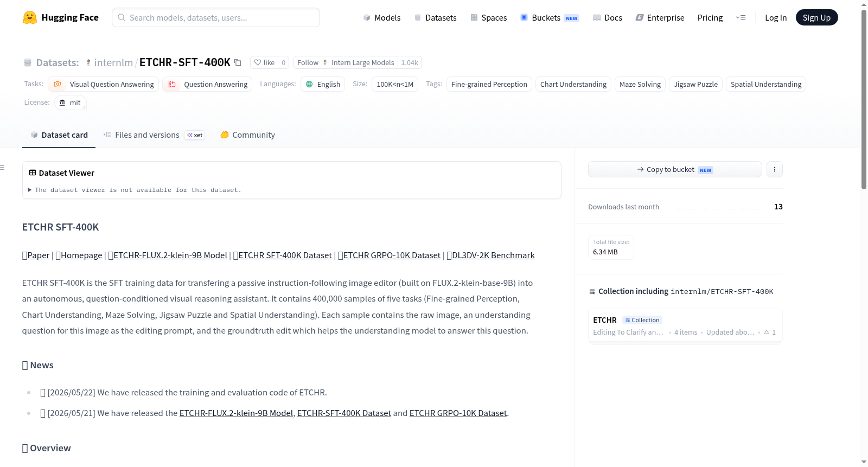Click Copy to bucket button
868x467 pixels.
click(x=675, y=169)
